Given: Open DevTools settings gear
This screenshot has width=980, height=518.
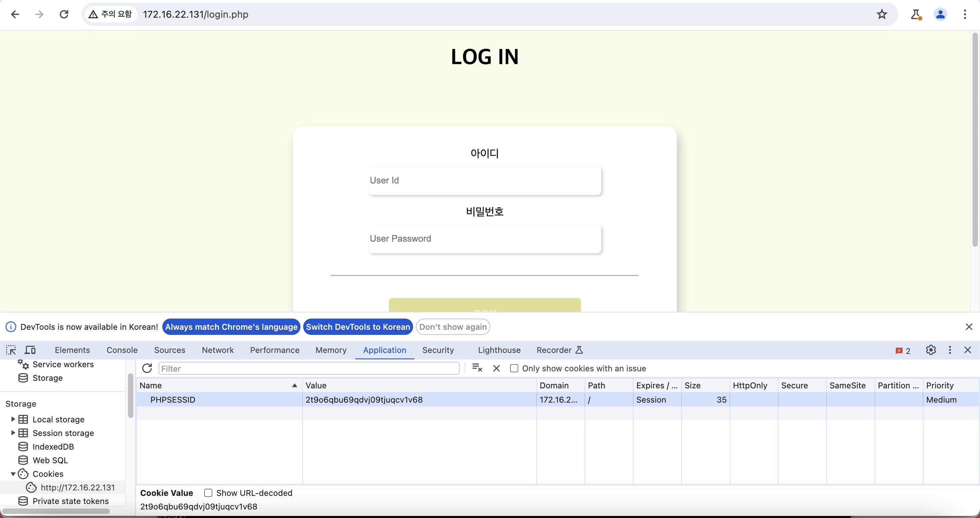Looking at the screenshot, I should (x=931, y=350).
